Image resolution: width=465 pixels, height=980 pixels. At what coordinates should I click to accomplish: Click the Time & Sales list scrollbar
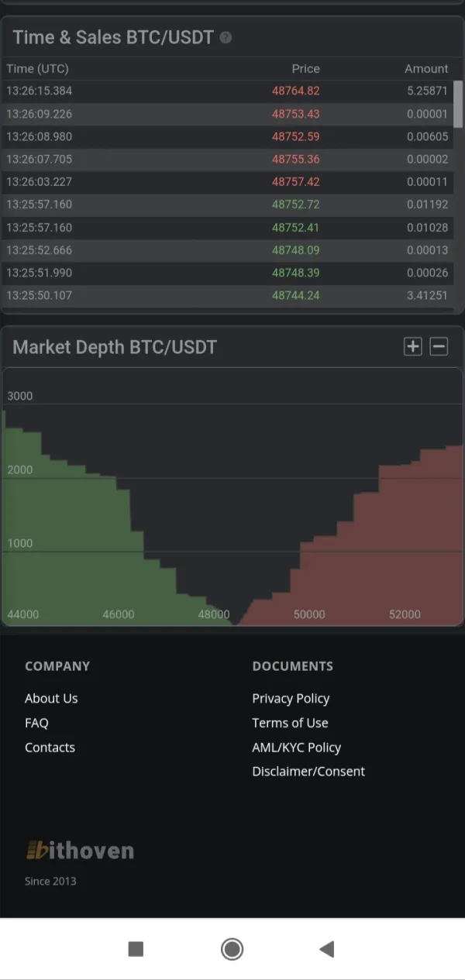click(458, 105)
